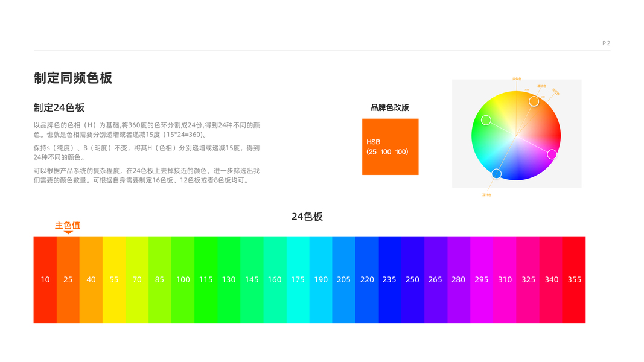
Task: Click the paragraph starting 以品牌色的色相
Action: [147, 130]
